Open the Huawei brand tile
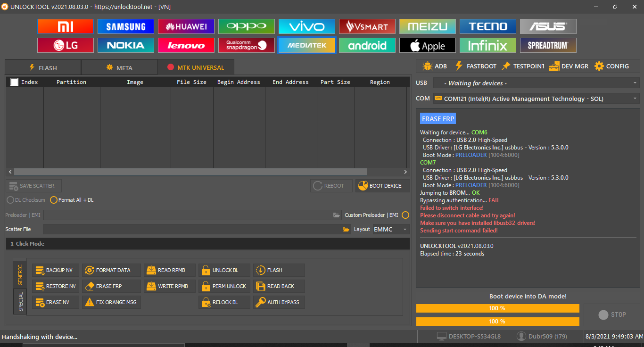Image resolution: width=644 pixels, height=347 pixels. click(186, 26)
